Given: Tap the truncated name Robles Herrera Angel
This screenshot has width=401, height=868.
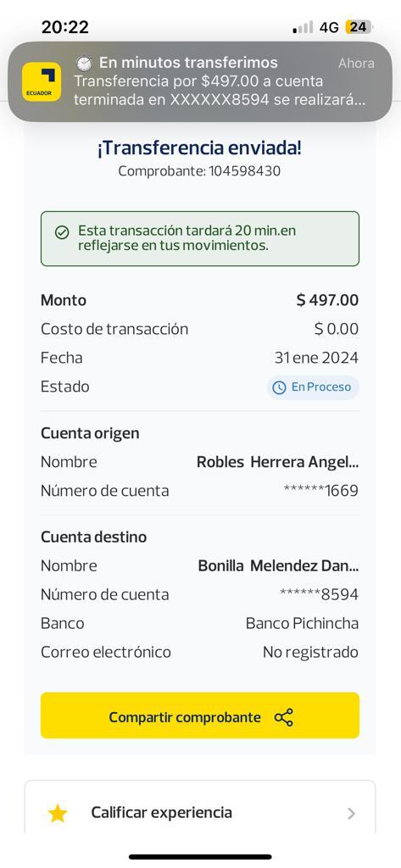Looking at the screenshot, I should tap(277, 462).
